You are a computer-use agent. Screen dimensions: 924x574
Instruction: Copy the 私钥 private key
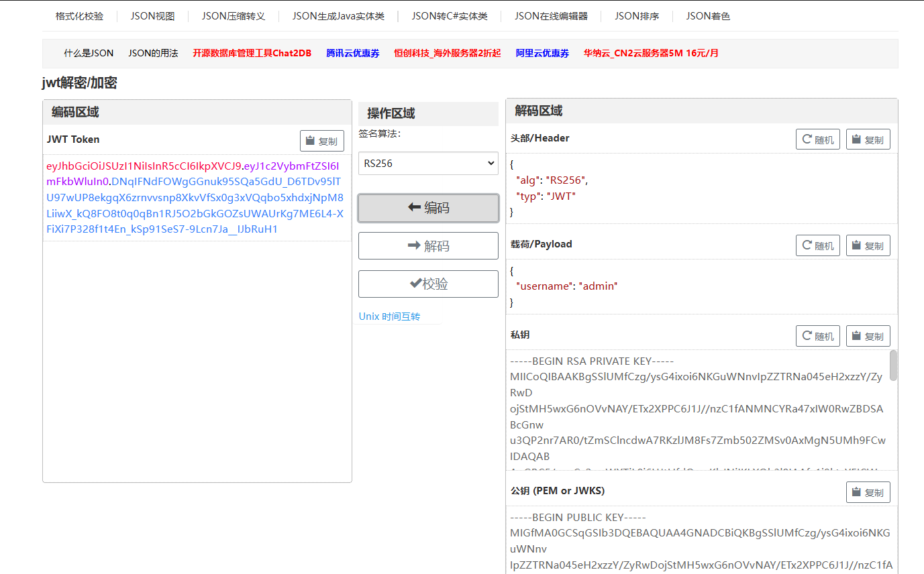click(868, 336)
